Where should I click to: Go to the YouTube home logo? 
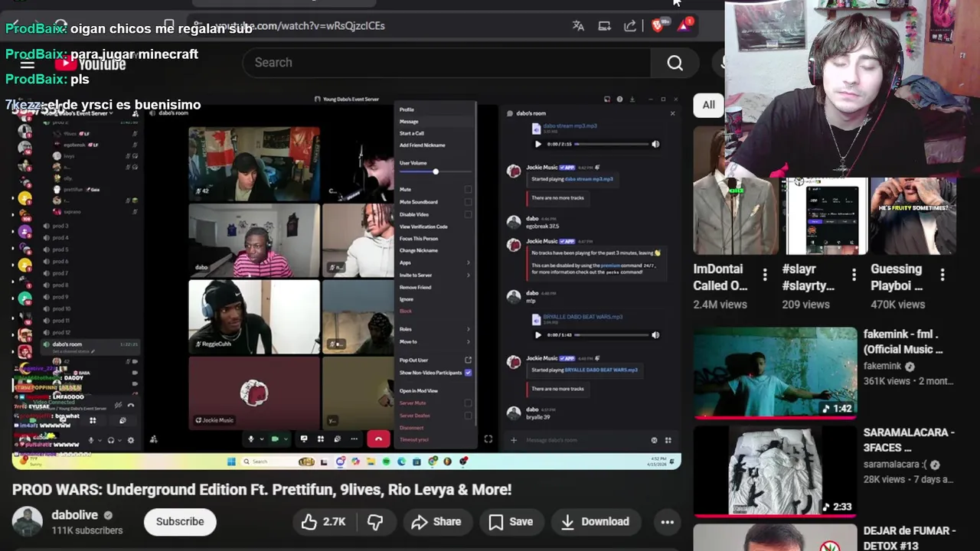[90, 64]
